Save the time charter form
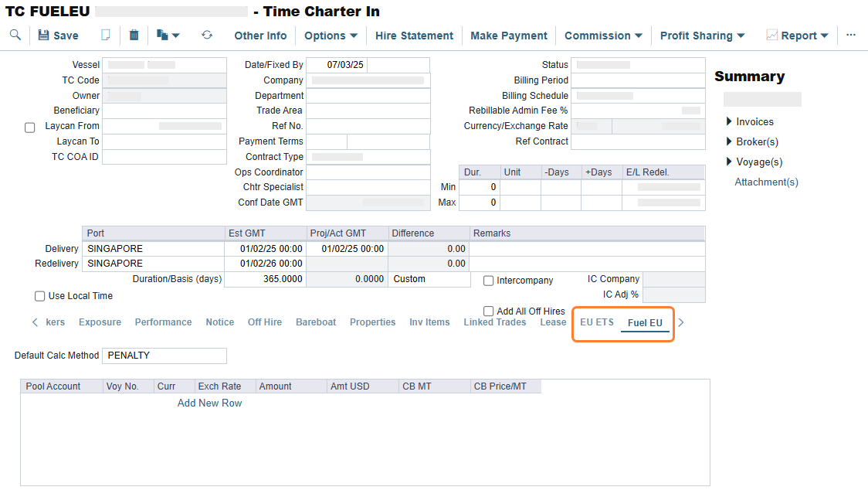Image resolution: width=868 pixels, height=497 pixels. pos(58,36)
